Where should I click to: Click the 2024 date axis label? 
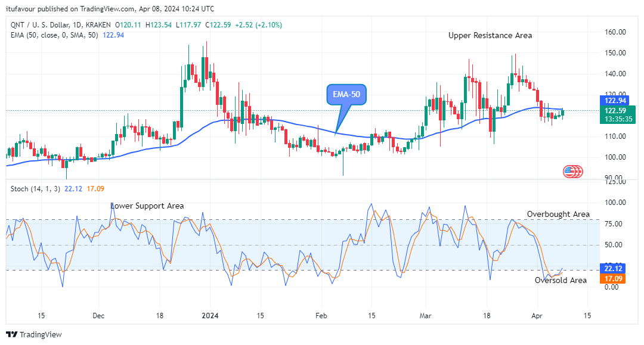pos(210,315)
